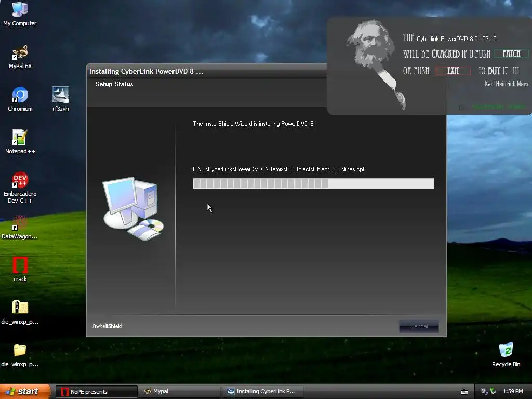The width and height of the screenshot is (532, 399).
Task: Switch to NoPE presents taskbar window
Action: coord(96,392)
